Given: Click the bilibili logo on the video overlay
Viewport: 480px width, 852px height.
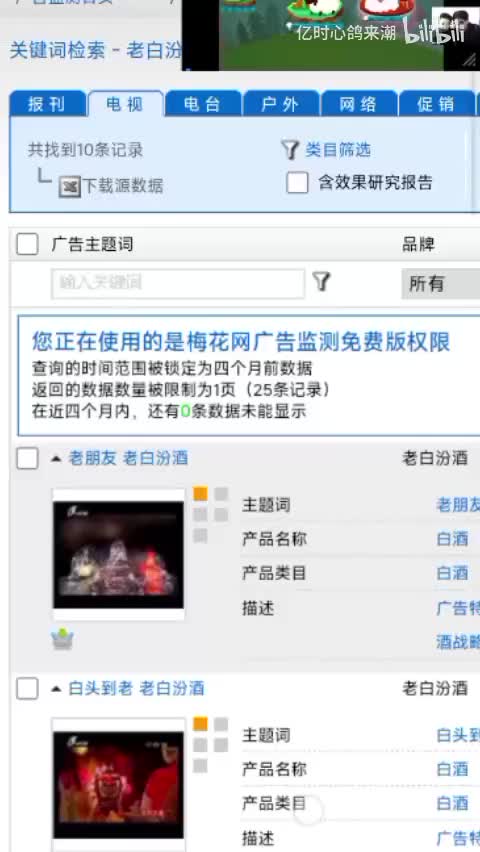Looking at the screenshot, I should click(x=434, y=34).
